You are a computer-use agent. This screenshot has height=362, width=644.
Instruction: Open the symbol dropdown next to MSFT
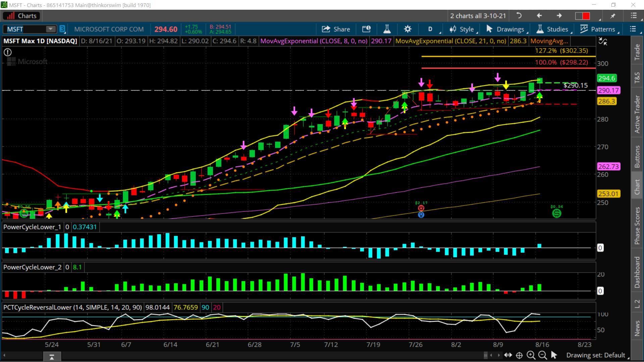(51, 29)
